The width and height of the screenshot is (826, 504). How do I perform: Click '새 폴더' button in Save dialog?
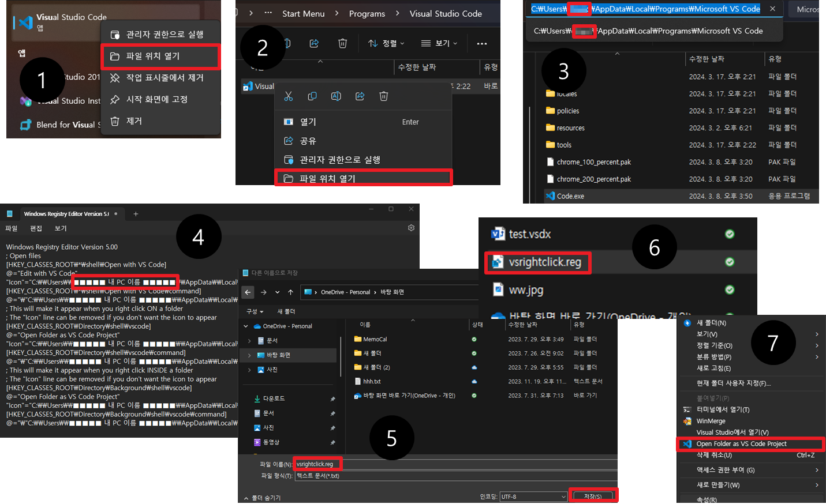tap(286, 311)
